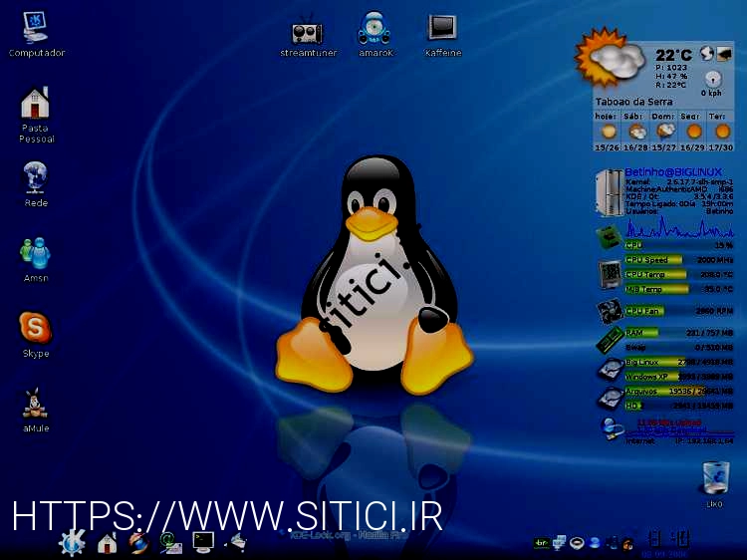Open Pasta Pessoal home folder icon

[x=36, y=115]
